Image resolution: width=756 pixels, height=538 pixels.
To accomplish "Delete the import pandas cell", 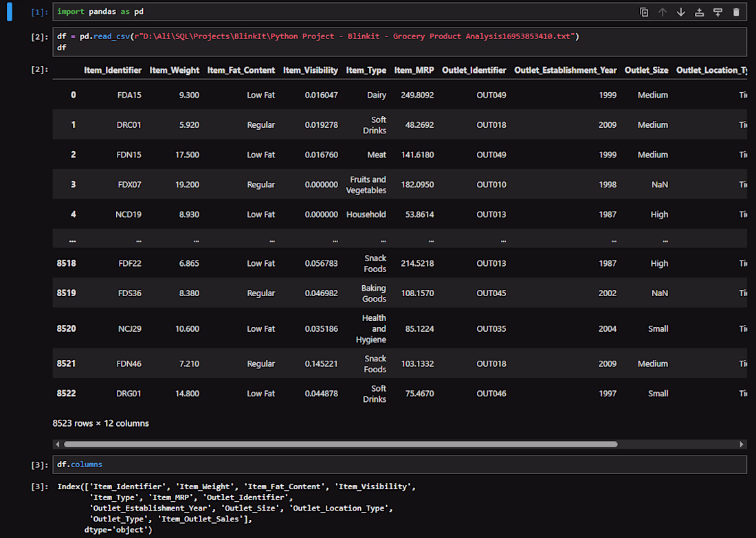I will pos(736,12).
